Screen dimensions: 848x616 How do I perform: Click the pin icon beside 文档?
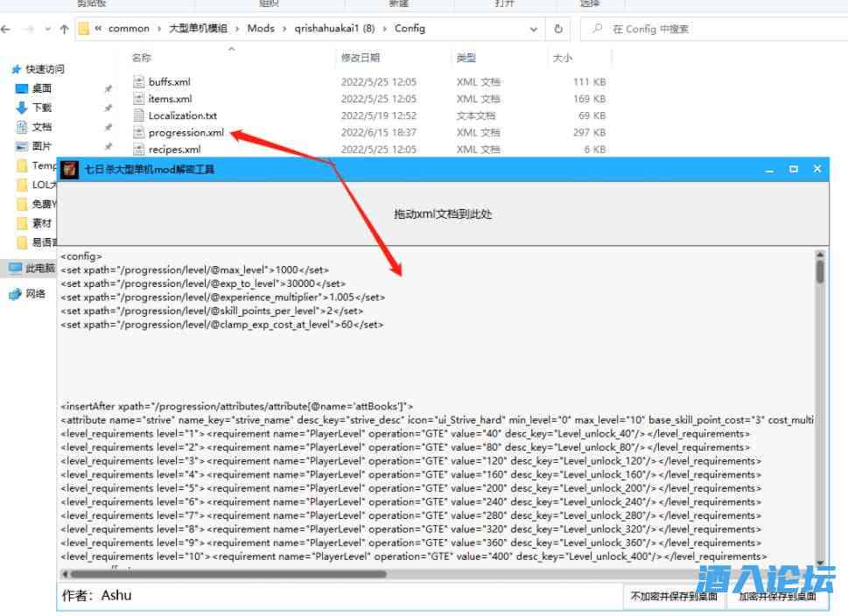click(x=109, y=127)
